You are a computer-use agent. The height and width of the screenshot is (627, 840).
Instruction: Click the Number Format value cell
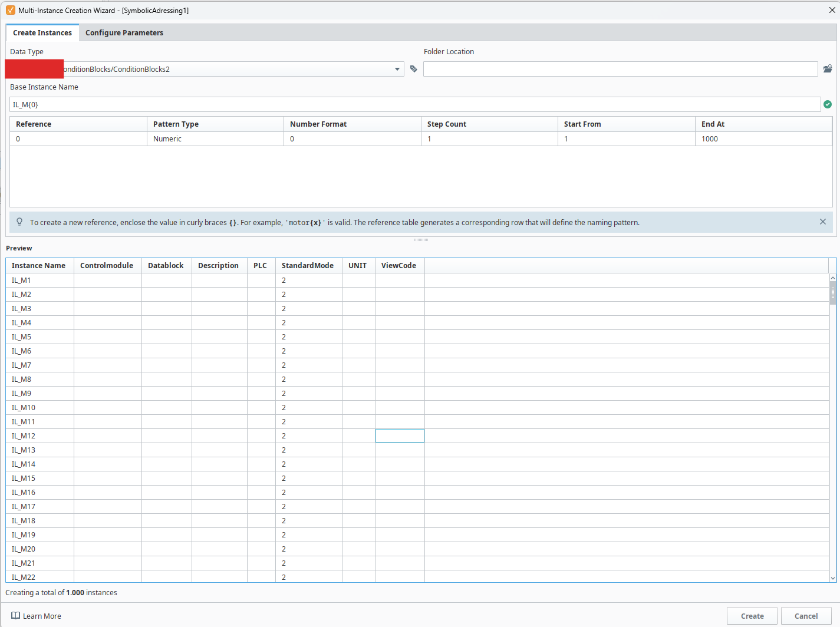[x=353, y=139]
